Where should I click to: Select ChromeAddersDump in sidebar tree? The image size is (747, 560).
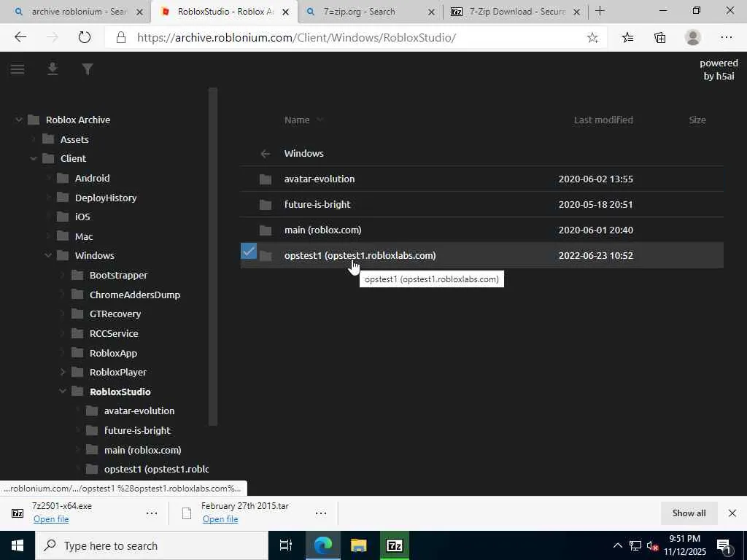click(x=135, y=295)
